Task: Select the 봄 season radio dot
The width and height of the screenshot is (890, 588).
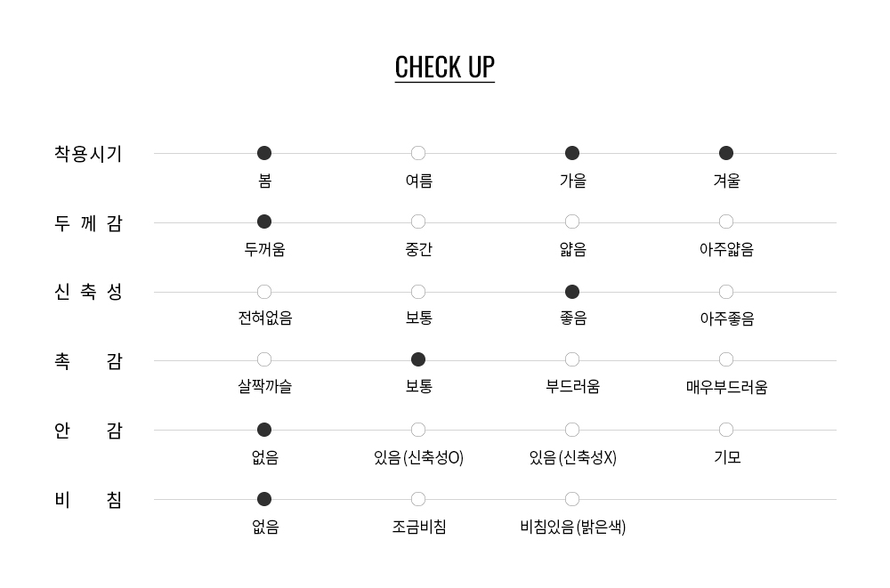Action: (x=264, y=153)
